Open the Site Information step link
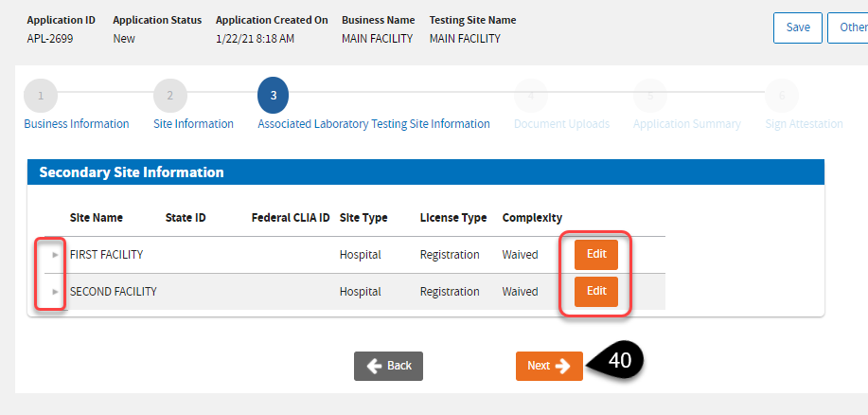Screen dimensions: 868x415 tap(193, 124)
